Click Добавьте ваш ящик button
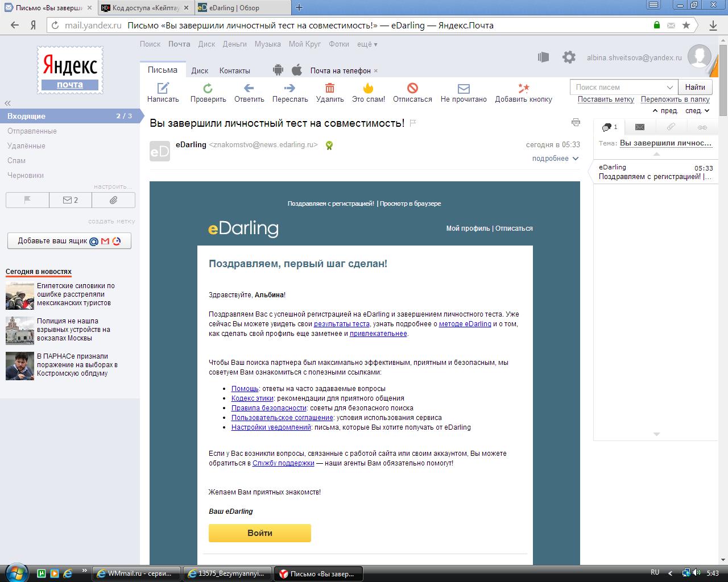This screenshot has height=582, width=728. pos(69,241)
